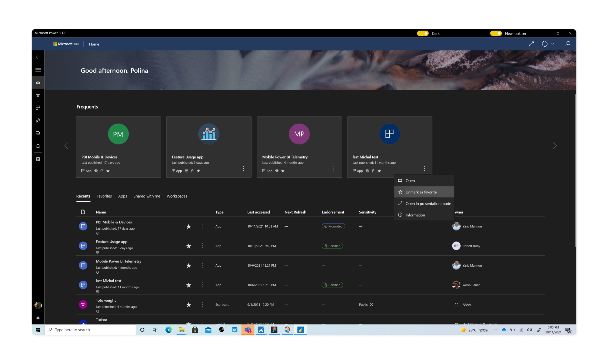This screenshot has height=364, width=608.
Task: Open Task View in the taskbar
Action: click(155, 330)
